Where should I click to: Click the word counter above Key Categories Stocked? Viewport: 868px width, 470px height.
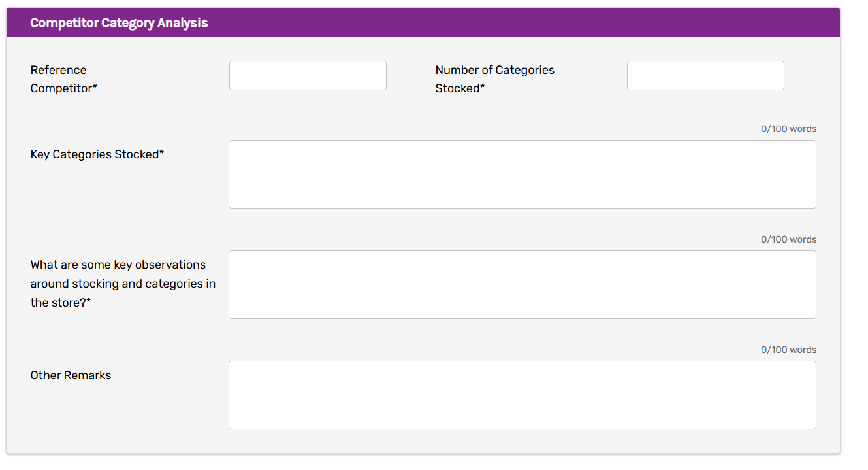tap(788, 129)
